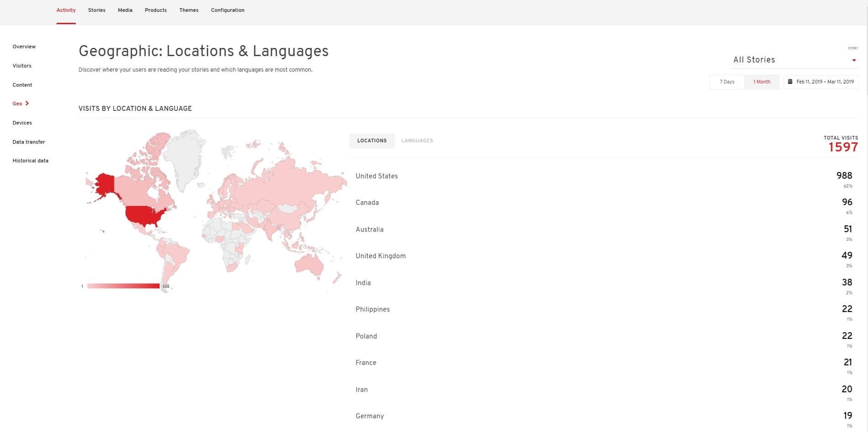Click the Philippines row label
Screen dimensions: 868x432
coord(373,309)
